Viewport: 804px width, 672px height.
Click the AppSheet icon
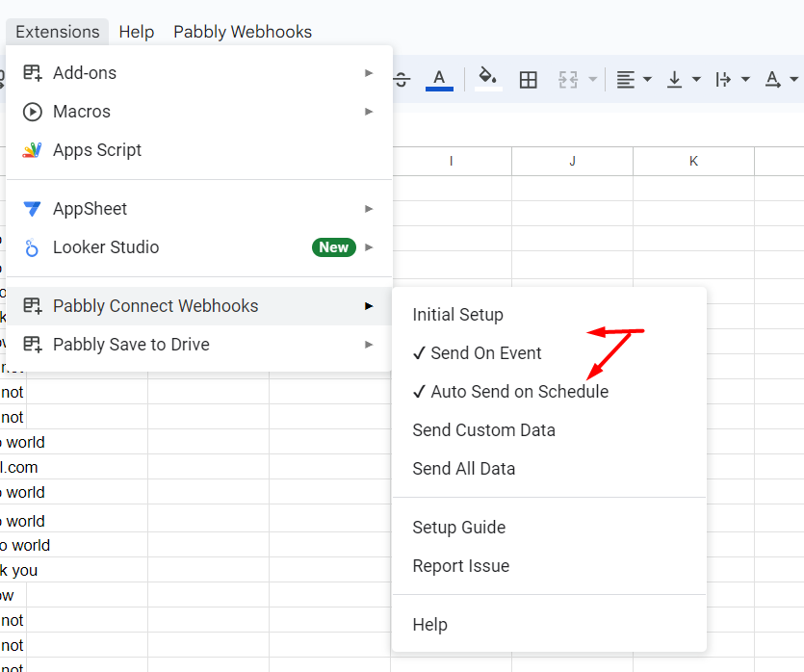(x=33, y=209)
